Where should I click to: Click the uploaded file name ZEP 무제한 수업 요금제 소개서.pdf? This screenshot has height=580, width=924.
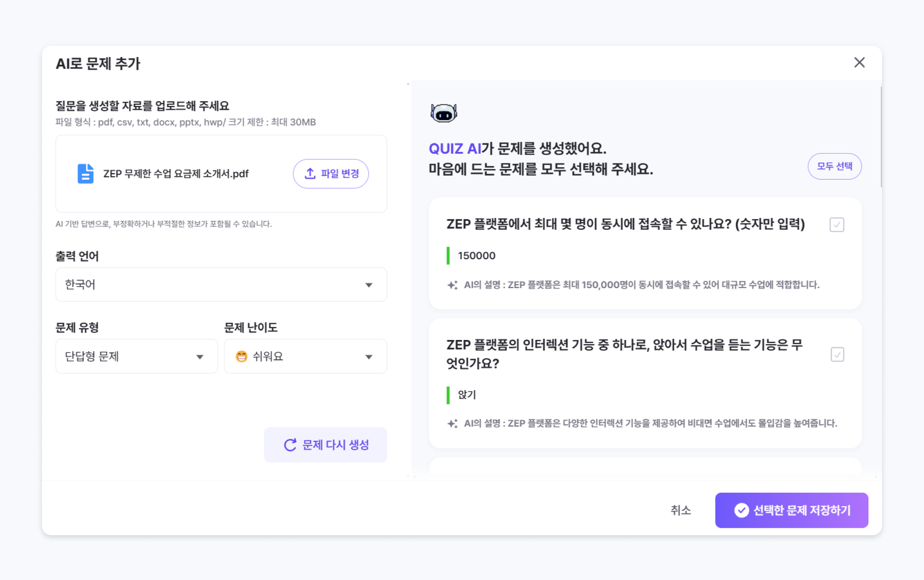tap(176, 174)
